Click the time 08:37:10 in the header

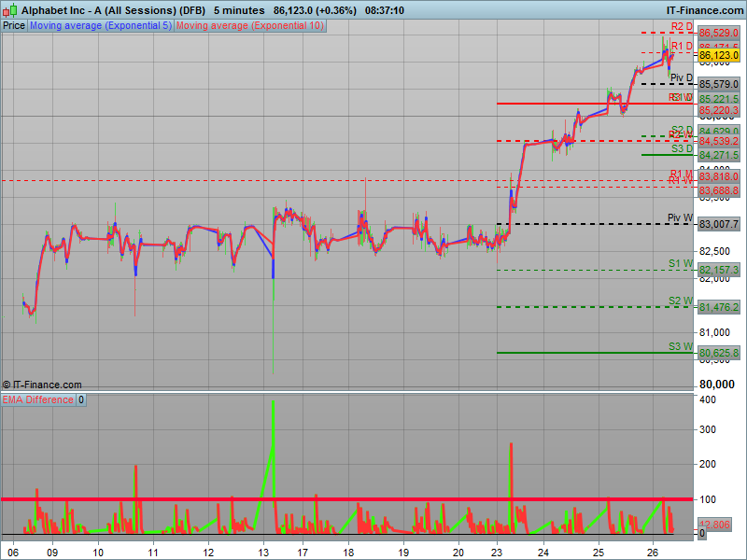(x=385, y=10)
